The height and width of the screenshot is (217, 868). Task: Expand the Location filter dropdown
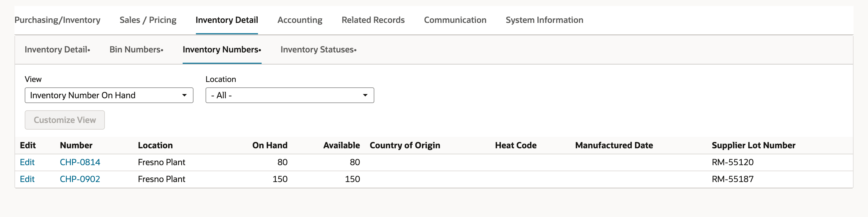coord(290,95)
